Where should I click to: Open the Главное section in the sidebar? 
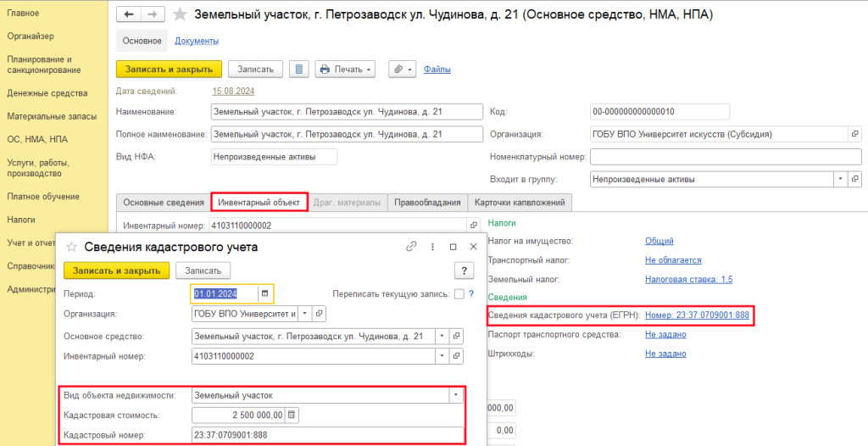click(23, 13)
